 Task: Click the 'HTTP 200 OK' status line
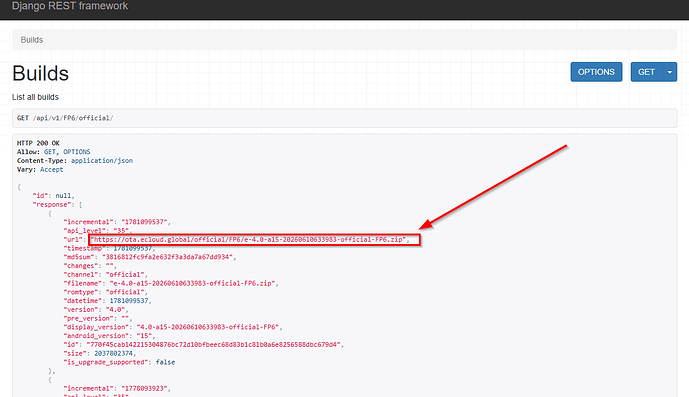tap(38, 143)
